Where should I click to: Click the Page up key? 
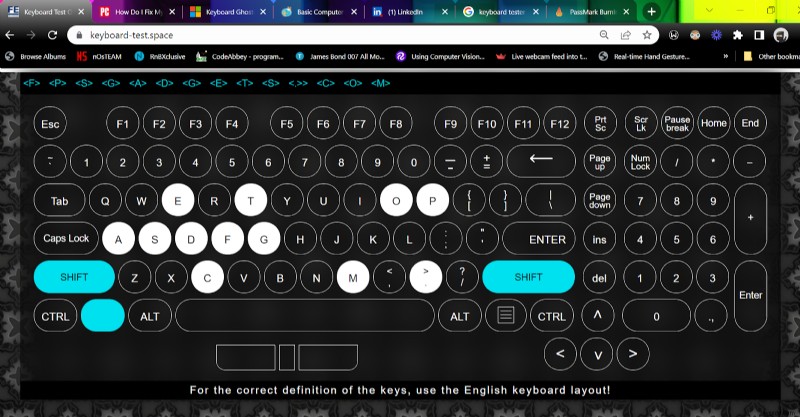tap(600, 162)
